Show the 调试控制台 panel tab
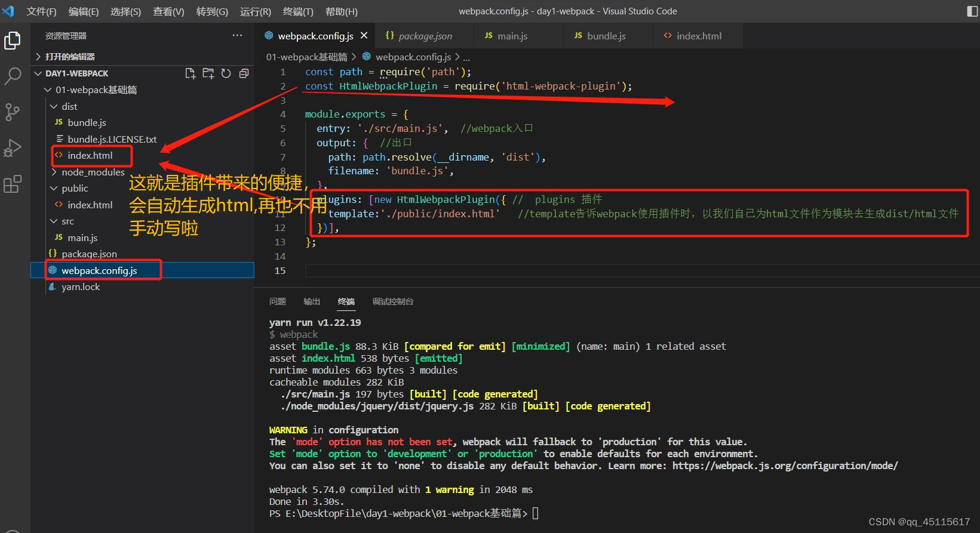The width and height of the screenshot is (980, 533). coord(393,301)
